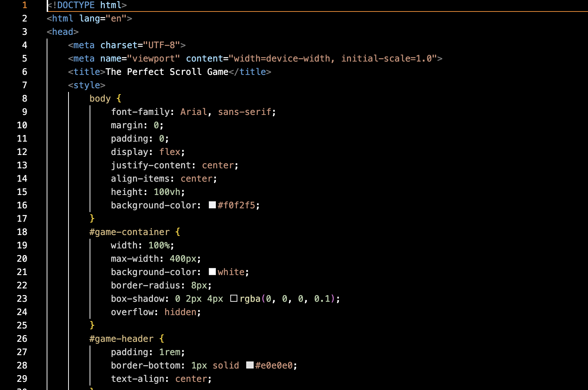Open the rgba box-shadow color swatch

click(x=234, y=298)
